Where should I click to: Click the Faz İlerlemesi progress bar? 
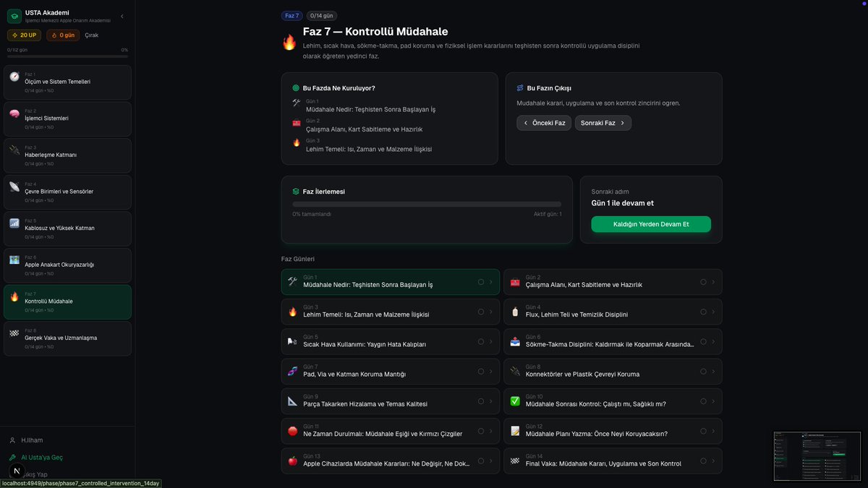point(427,205)
